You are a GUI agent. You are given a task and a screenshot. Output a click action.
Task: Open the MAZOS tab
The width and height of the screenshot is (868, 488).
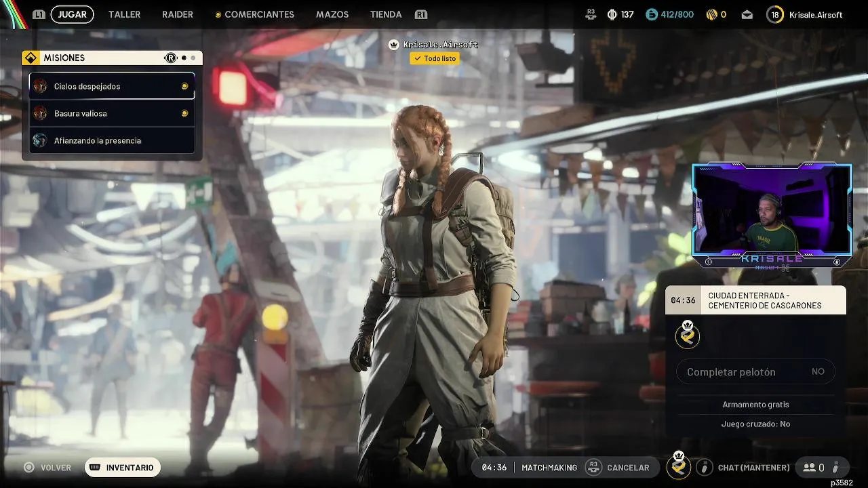click(x=332, y=14)
